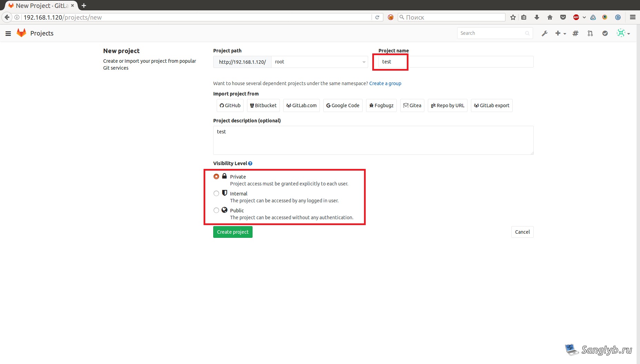Open the Admin area wrench icon

[544, 33]
